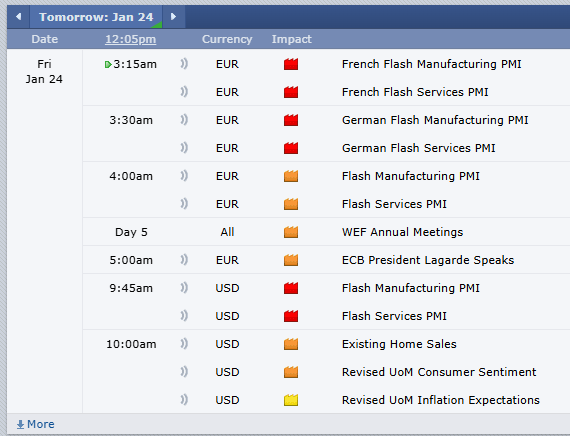570x436 pixels.
Task: Go to previous day with left arrow
Action: point(18,17)
